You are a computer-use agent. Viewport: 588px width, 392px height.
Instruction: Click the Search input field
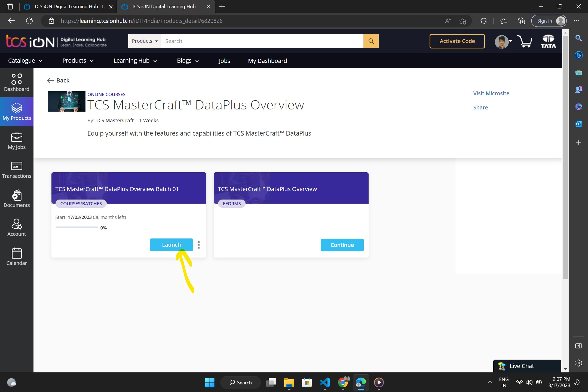[262, 41]
